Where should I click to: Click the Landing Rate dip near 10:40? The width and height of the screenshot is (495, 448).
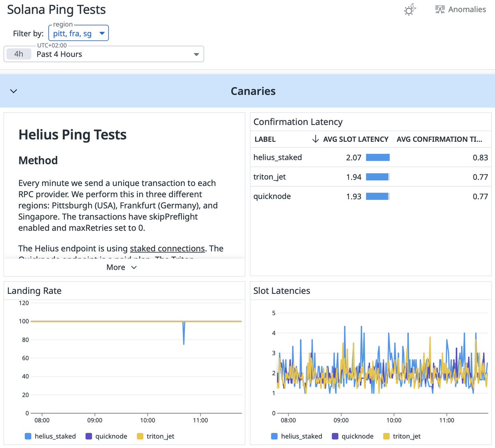184,333
